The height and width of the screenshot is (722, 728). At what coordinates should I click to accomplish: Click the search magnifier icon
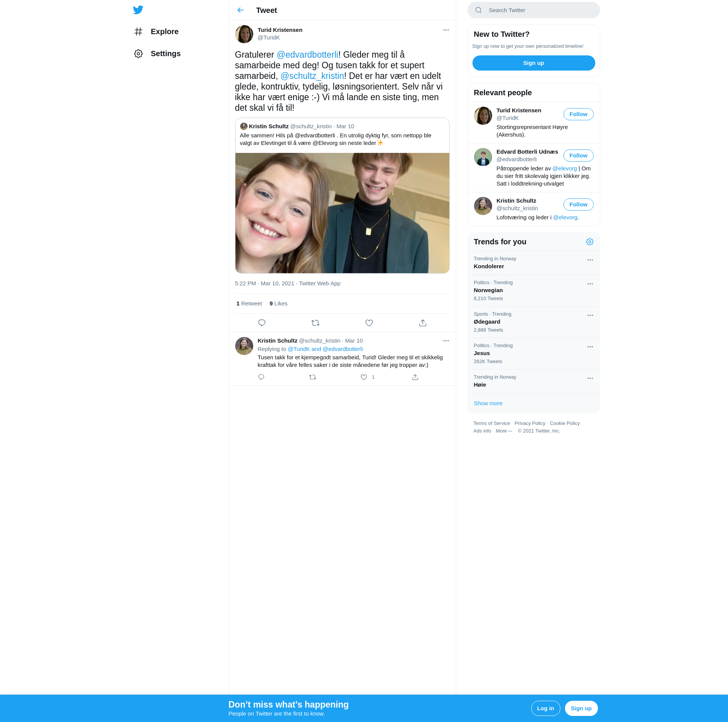tap(479, 10)
